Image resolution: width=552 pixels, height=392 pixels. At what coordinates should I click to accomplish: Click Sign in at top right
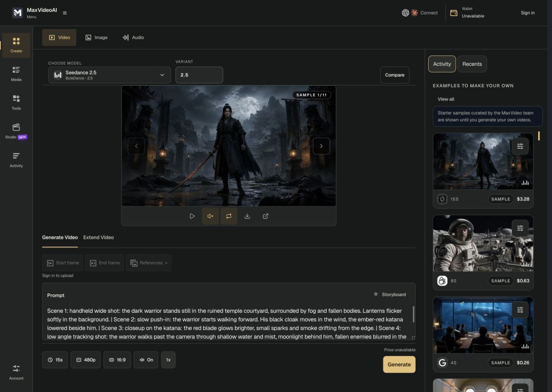(x=528, y=13)
